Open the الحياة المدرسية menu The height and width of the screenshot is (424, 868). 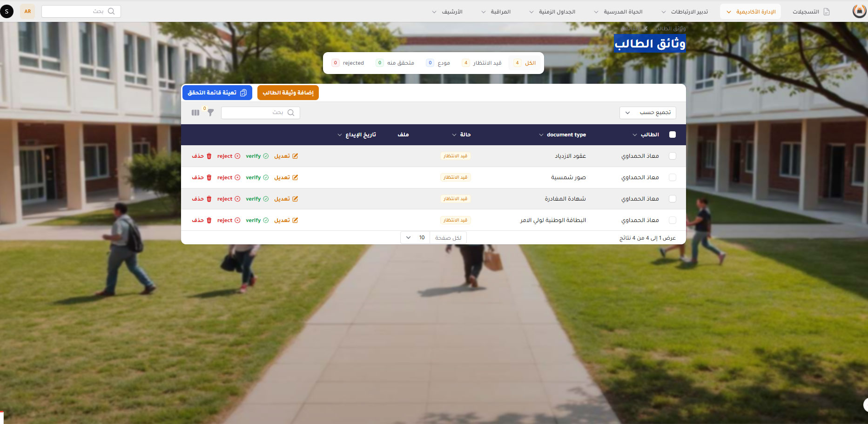pyautogui.click(x=619, y=12)
